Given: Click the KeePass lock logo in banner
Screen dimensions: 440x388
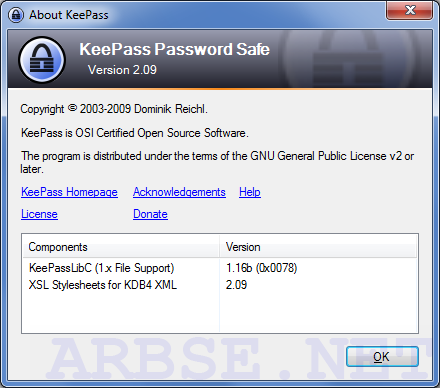Looking at the screenshot, I should coord(42,59).
